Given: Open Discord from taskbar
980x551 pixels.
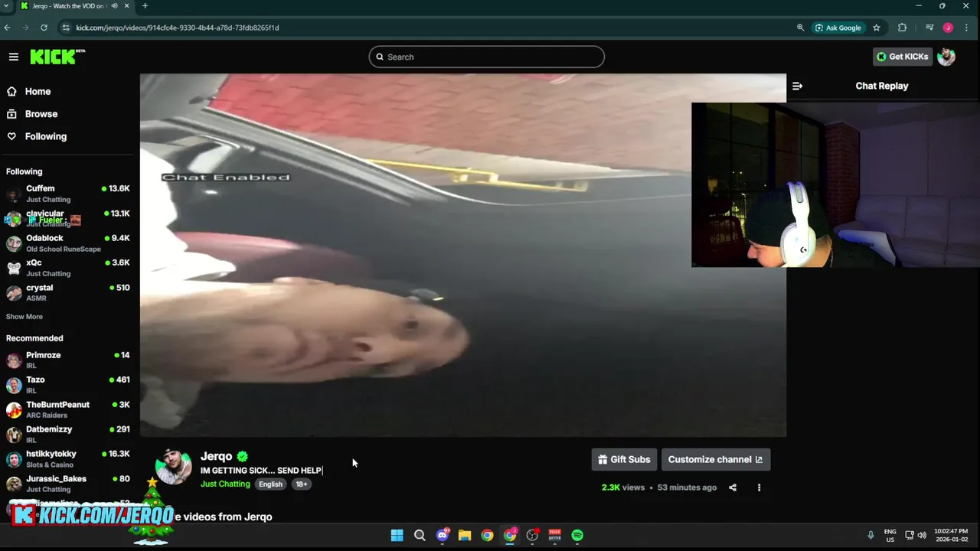Looking at the screenshot, I should click(x=442, y=535).
